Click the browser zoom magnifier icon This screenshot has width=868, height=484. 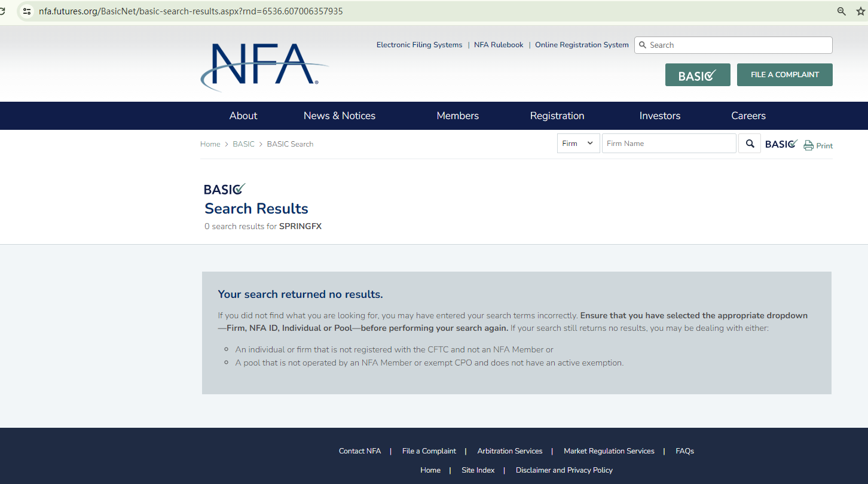click(x=841, y=11)
